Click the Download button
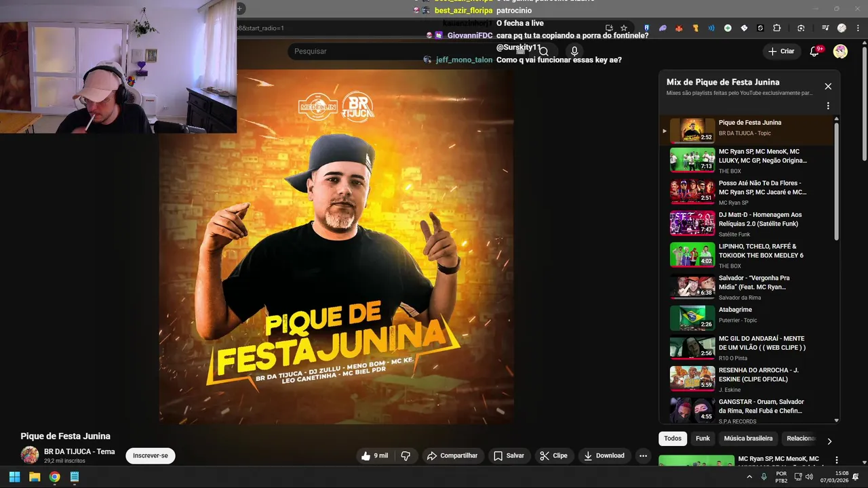The height and width of the screenshot is (488, 868). [x=604, y=455]
